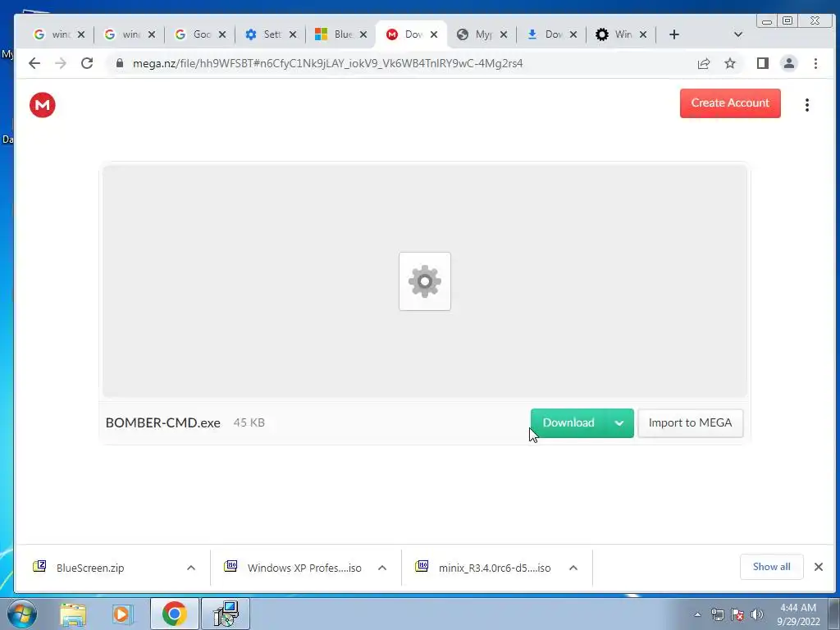Image resolution: width=840 pixels, height=630 pixels.
Task: Open the Chrome profile avatar icon
Action: (788, 64)
